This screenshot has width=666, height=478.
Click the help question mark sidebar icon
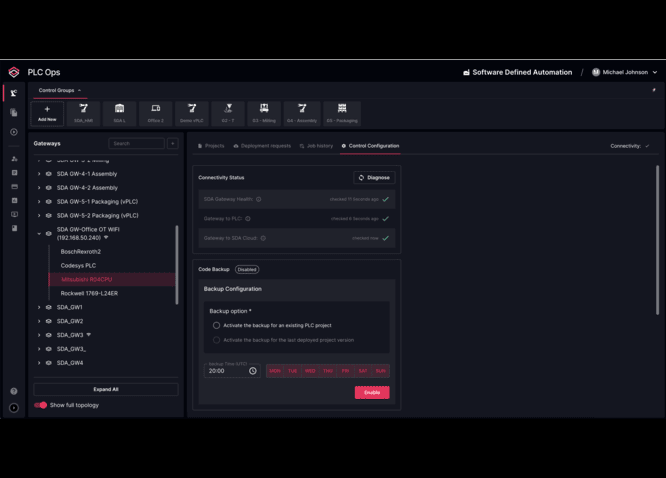tap(14, 391)
